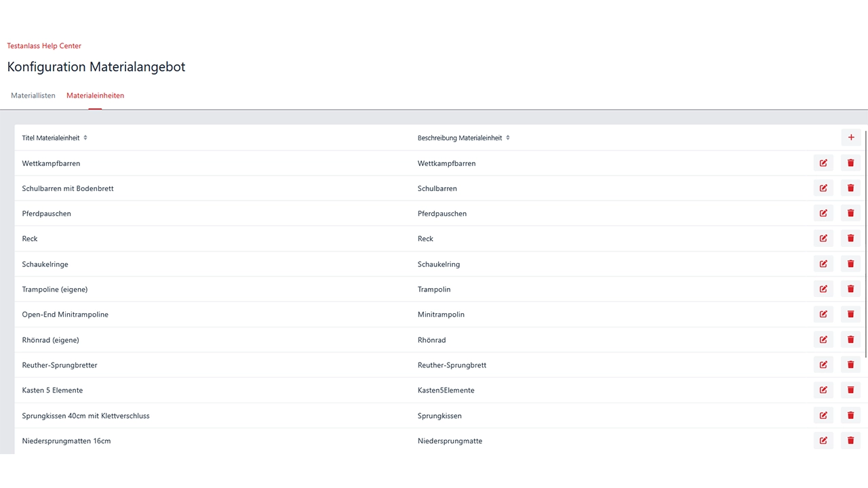Delete the Kasten 5 Elemente row

pyautogui.click(x=851, y=390)
